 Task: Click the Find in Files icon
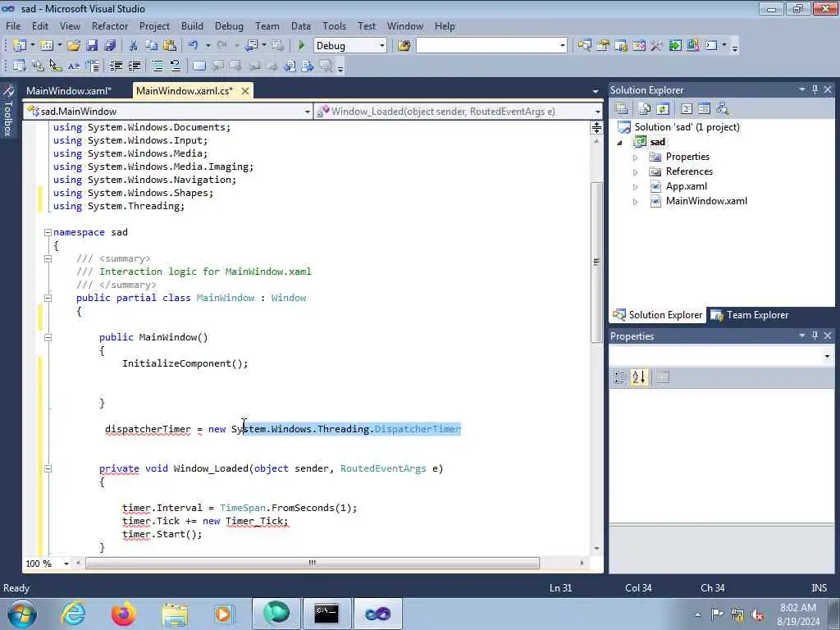coord(404,46)
